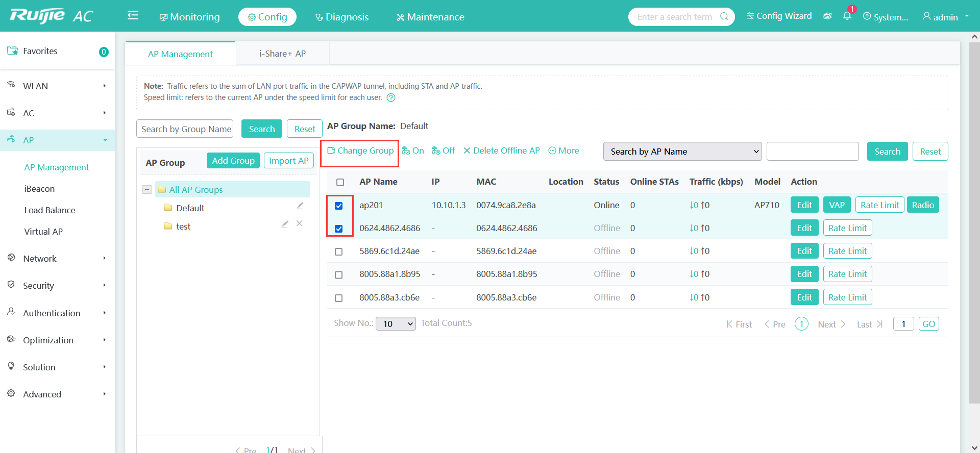Open the Monitoring menu

pyautogui.click(x=189, y=17)
